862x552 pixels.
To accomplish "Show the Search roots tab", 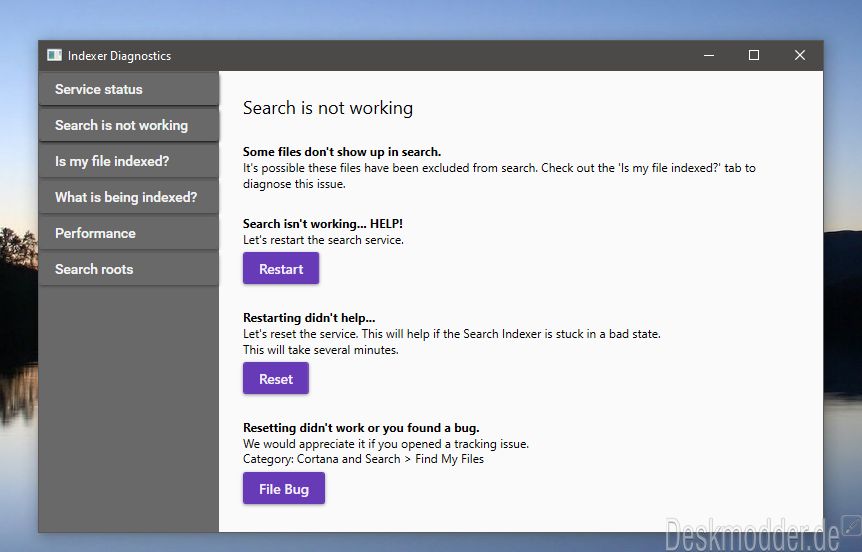I will pos(128,269).
